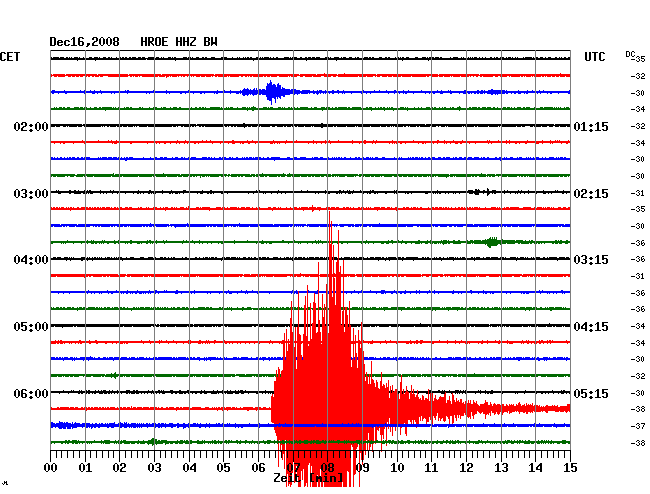Viewport: 650px width, 494px height.
Task: Select the station code HROE in title
Action: pos(154,42)
